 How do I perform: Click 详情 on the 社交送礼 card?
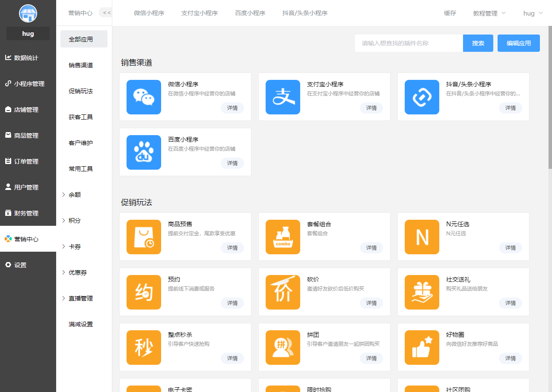tap(511, 303)
